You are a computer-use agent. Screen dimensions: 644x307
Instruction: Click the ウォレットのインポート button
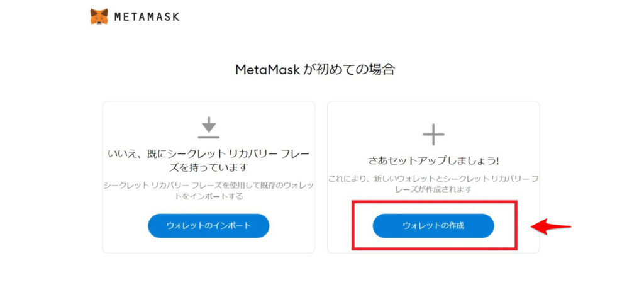209,226
